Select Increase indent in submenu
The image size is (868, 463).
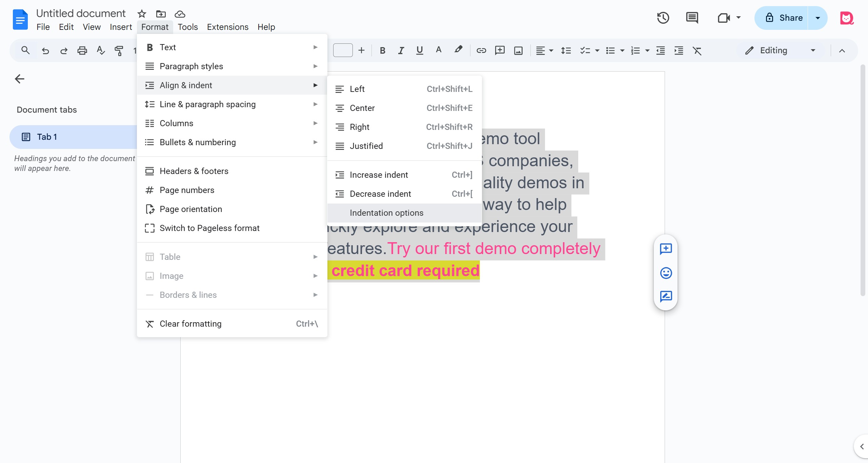[x=404, y=175]
